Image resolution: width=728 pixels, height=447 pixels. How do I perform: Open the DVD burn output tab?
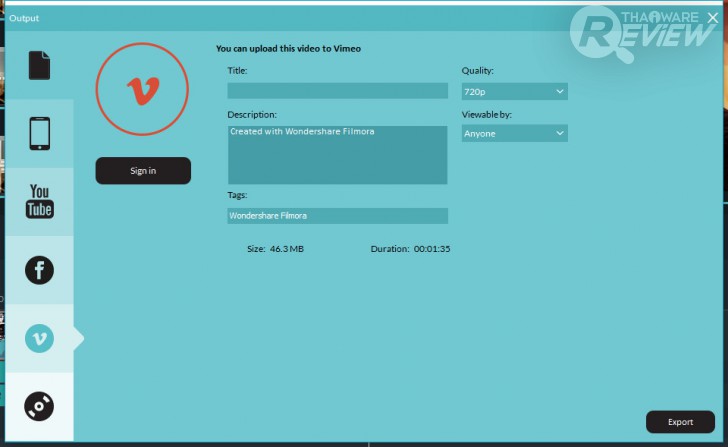pyautogui.click(x=39, y=406)
